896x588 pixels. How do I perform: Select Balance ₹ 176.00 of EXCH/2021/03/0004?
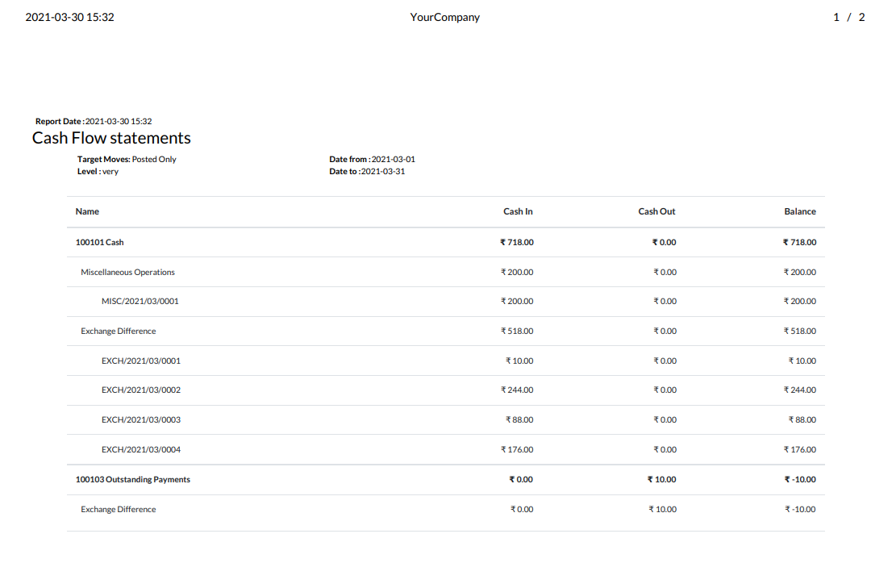point(800,450)
